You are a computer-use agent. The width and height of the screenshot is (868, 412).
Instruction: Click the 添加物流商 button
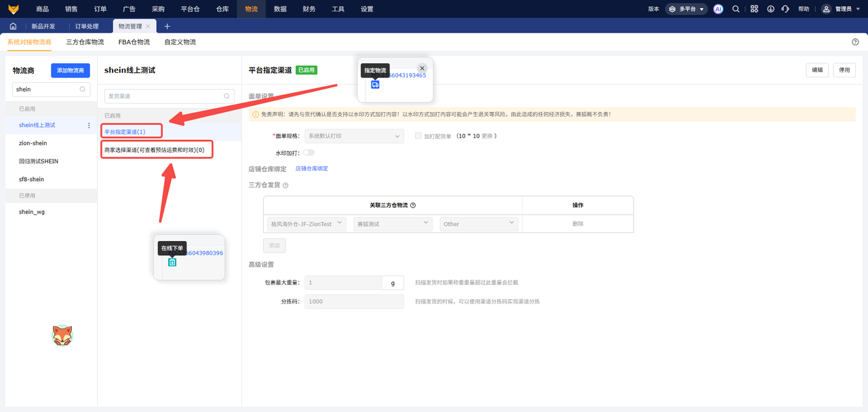coord(71,71)
